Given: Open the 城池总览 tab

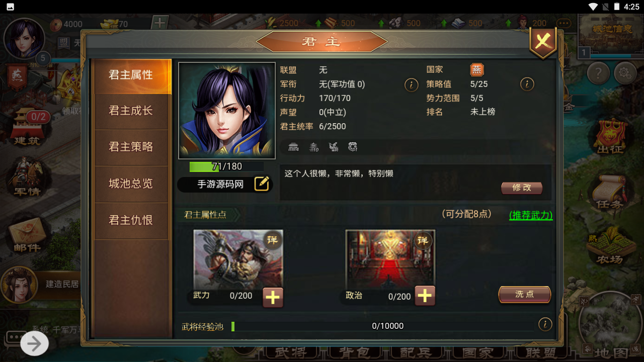Looking at the screenshot, I should coord(131,184).
